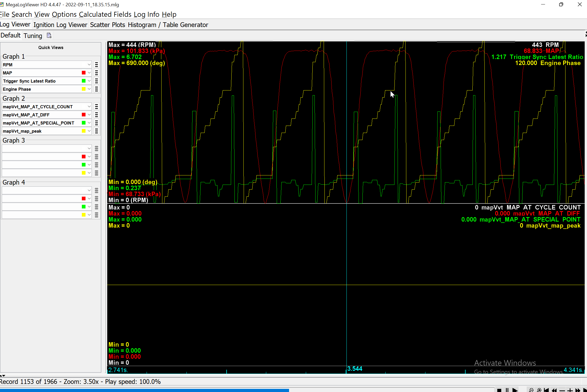Open the new view icon beside Tuning tab
The width and height of the screenshot is (587, 392).
pos(49,35)
